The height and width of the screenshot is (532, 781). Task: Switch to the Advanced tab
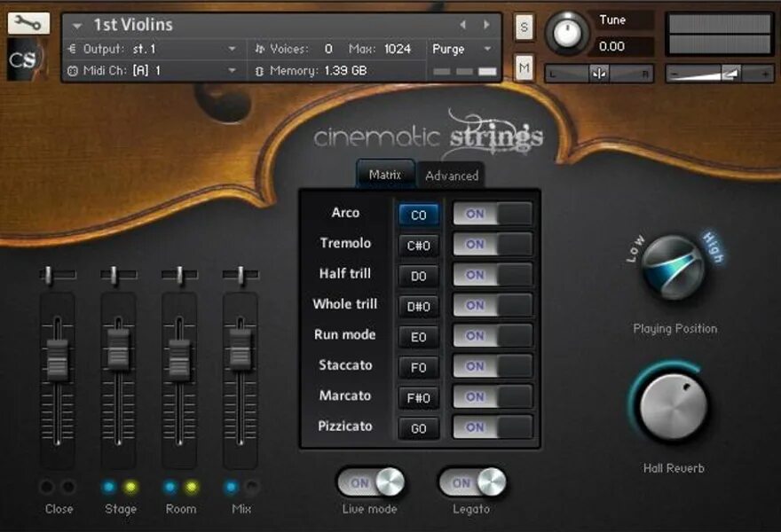tap(452, 176)
